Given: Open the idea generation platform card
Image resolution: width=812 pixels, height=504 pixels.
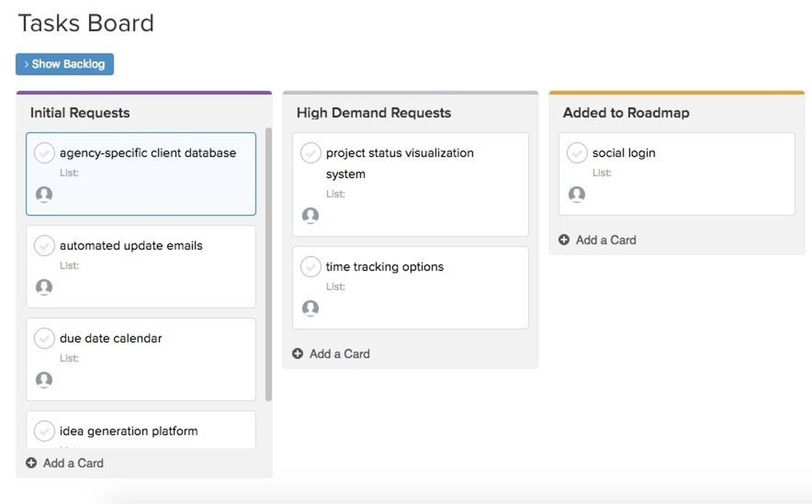Looking at the screenshot, I should coord(128,431).
